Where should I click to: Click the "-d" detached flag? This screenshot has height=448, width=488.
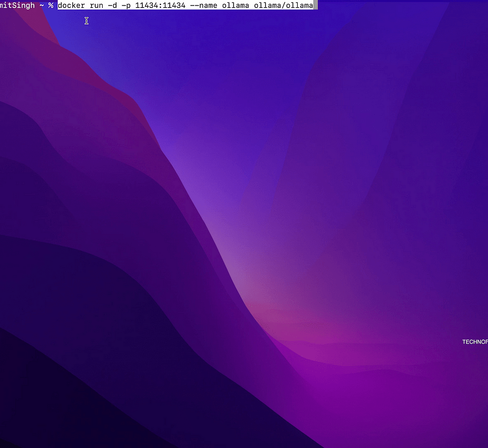[x=113, y=5]
